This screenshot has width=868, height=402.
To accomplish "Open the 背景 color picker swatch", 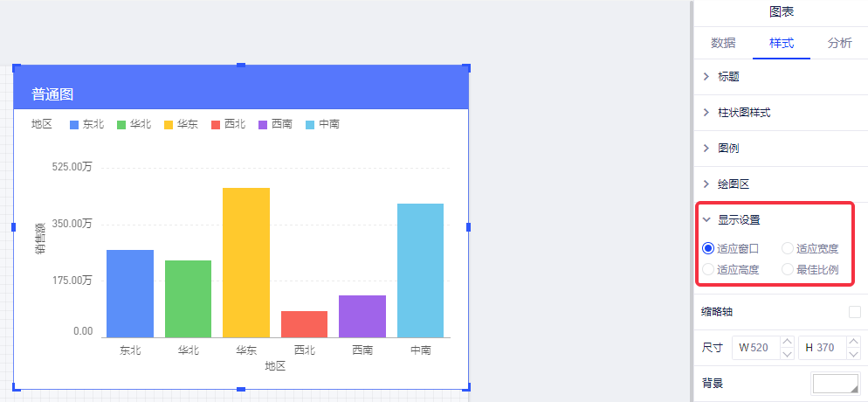I will (836, 385).
